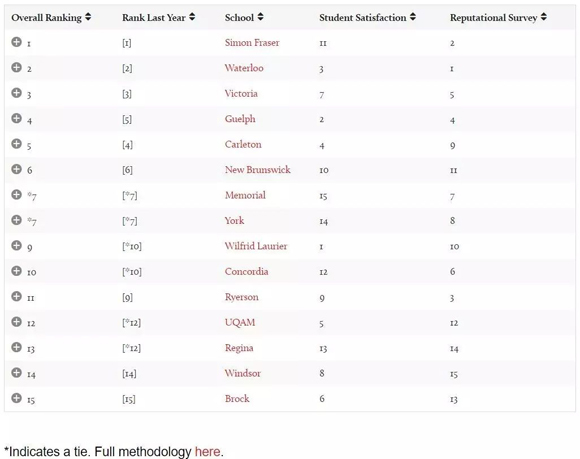
Task: Expand the Guelph row plus icon
Action: tap(16, 118)
